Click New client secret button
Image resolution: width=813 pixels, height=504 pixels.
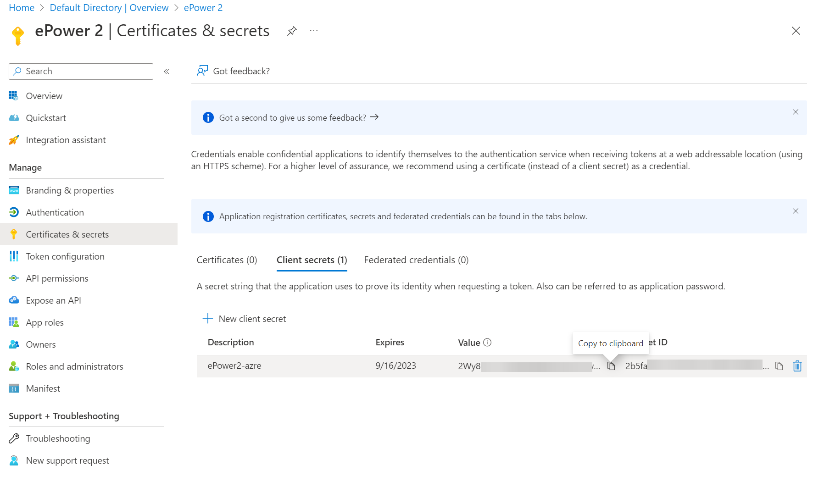(244, 319)
